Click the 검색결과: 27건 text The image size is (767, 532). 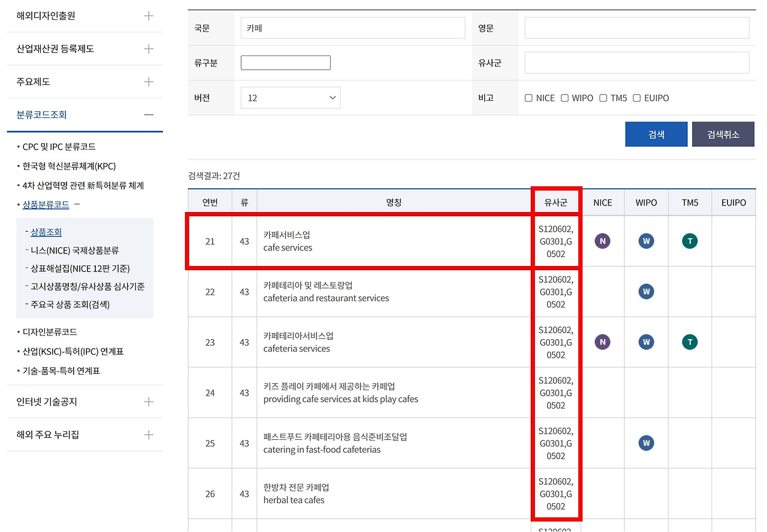[214, 176]
